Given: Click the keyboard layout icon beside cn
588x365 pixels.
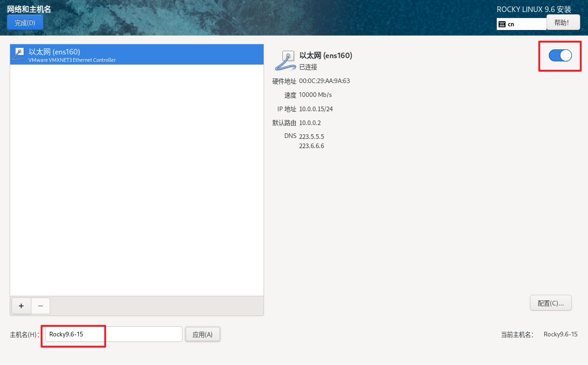Looking at the screenshot, I should pos(502,24).
